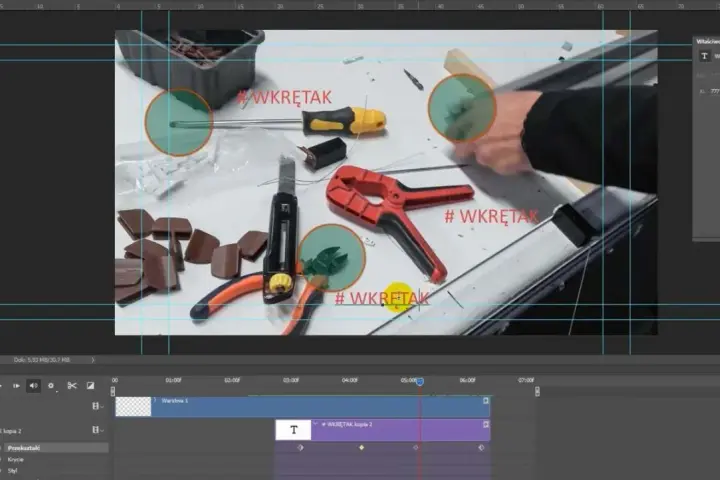720x480 pixels.
Task: Select the Styl keyframe property
Action: pos(12,470)
